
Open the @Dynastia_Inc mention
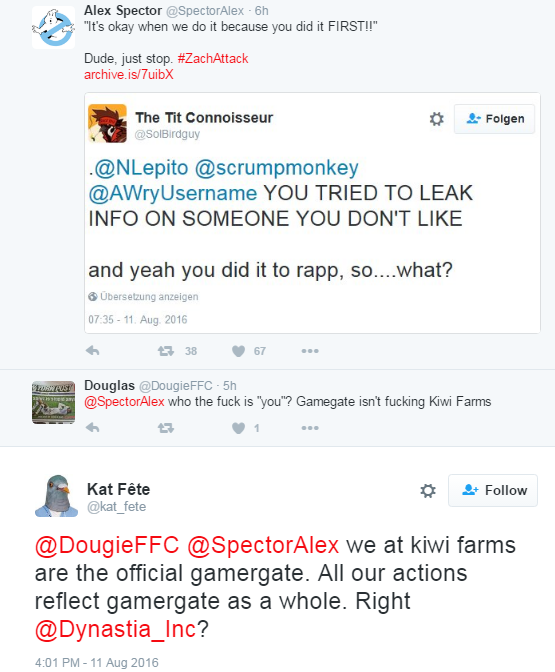click(115, 629)
